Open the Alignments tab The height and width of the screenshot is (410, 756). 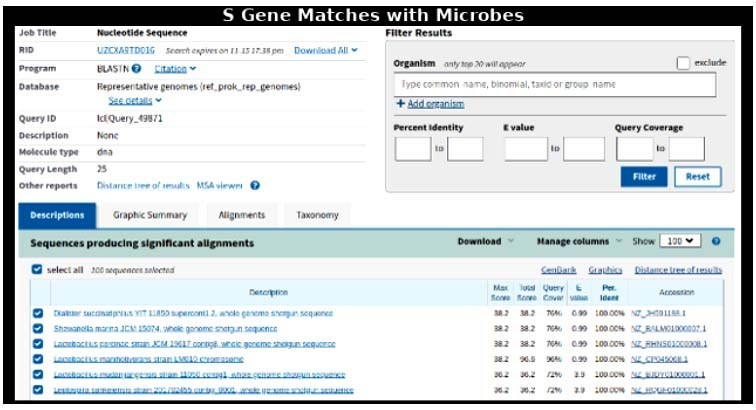click(241, 215)
